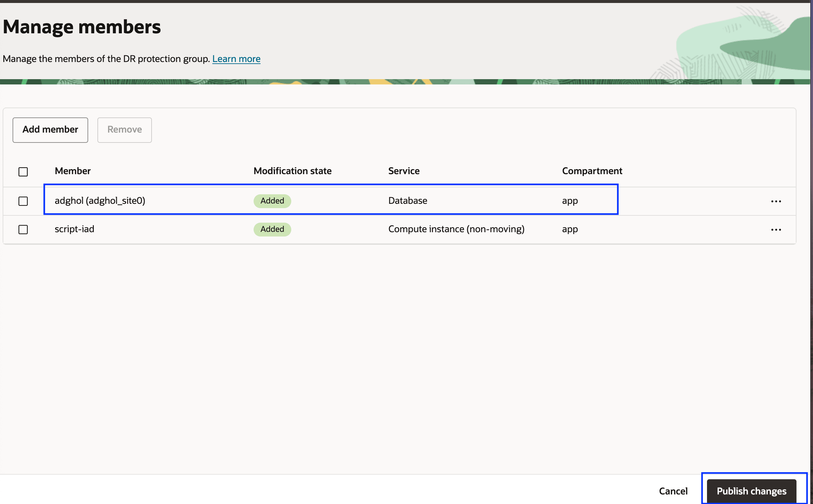Toggle the select-all members checkbox

coord(23,172)
